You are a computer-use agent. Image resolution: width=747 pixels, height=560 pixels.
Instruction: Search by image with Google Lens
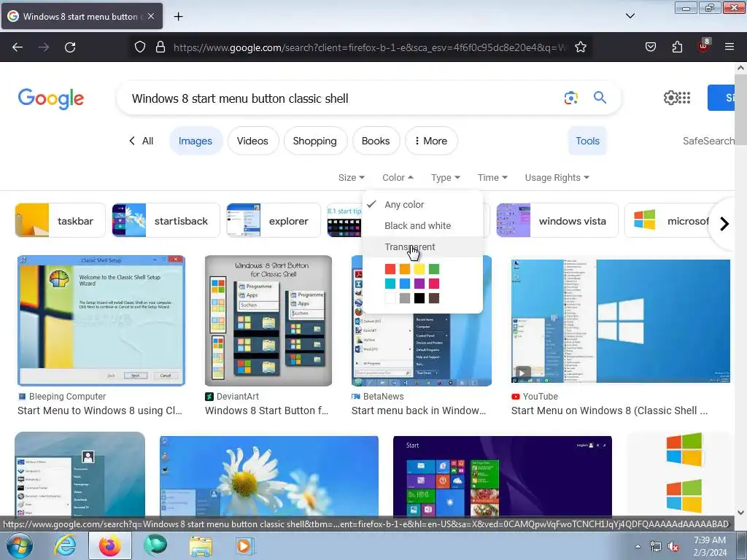click(x=570, y=98)
